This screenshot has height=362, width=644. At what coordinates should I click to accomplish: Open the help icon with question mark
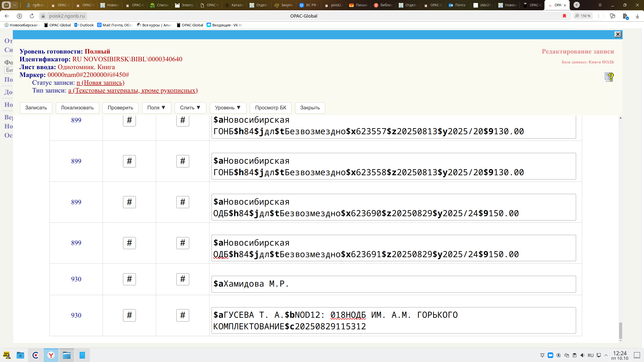(609, 77)
